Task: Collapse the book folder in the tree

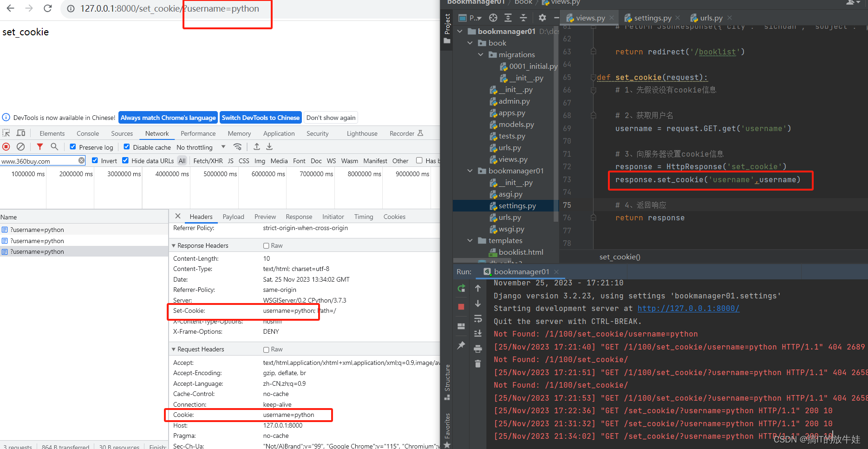Action: point(470,43)
